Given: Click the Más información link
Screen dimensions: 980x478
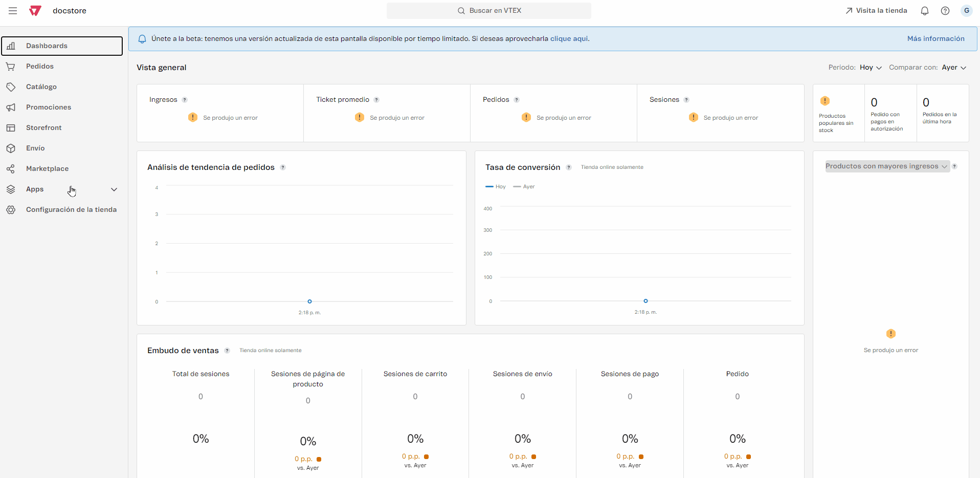Looking at the screenshot, I should coord(936,39).
